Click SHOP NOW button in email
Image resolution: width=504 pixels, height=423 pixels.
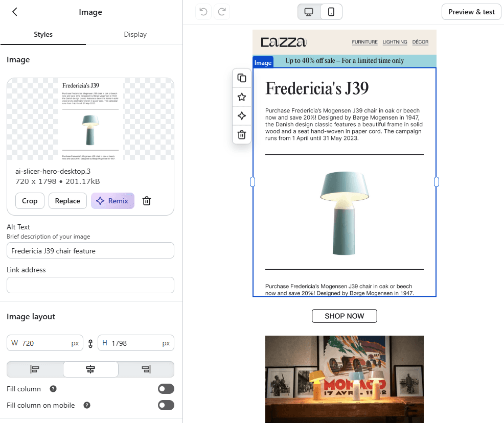pyautogui.click(x=344, y=316)
